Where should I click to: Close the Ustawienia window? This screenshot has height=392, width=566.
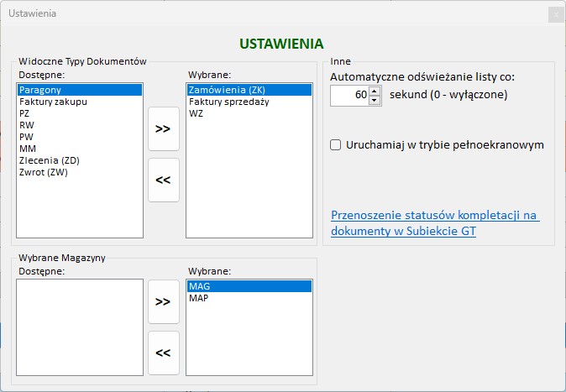pyautogui.click(x=554, y=14)
